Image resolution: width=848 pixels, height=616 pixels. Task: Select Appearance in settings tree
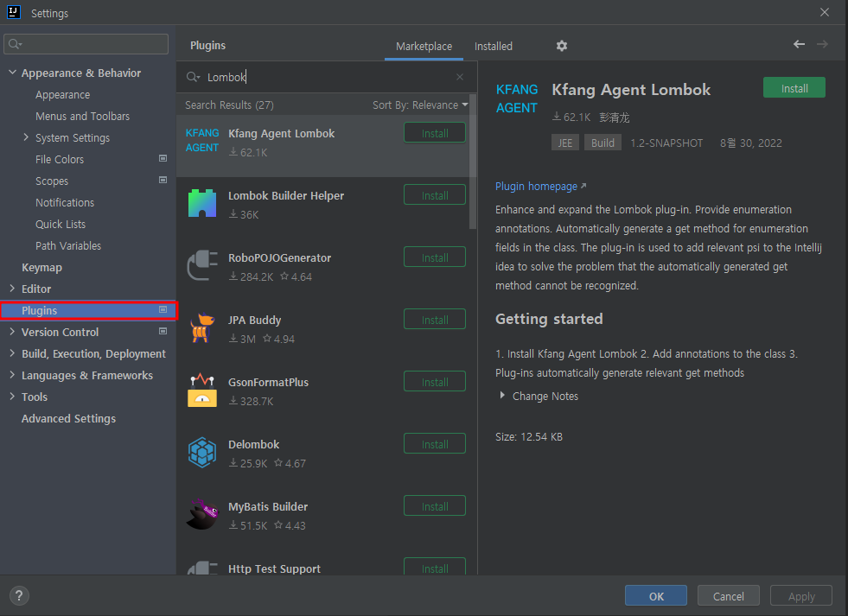point(63,94)
